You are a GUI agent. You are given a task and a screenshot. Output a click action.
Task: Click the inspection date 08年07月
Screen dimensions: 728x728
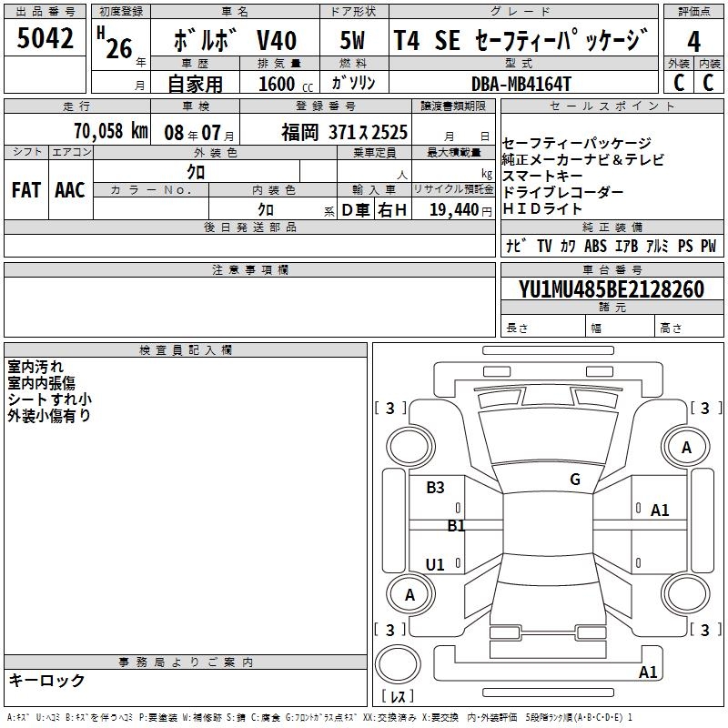[198, 133]
